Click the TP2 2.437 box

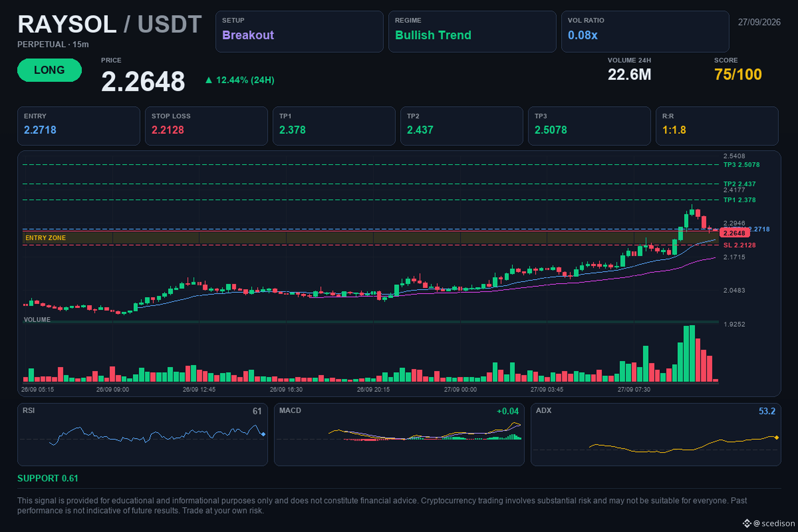point(462,126)
